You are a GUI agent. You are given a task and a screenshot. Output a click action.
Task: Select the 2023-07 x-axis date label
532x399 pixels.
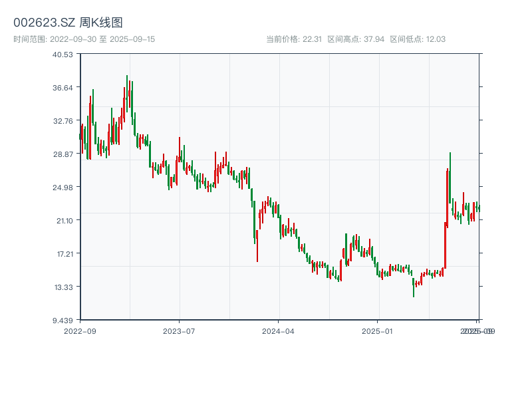click(x=179, y=331)
